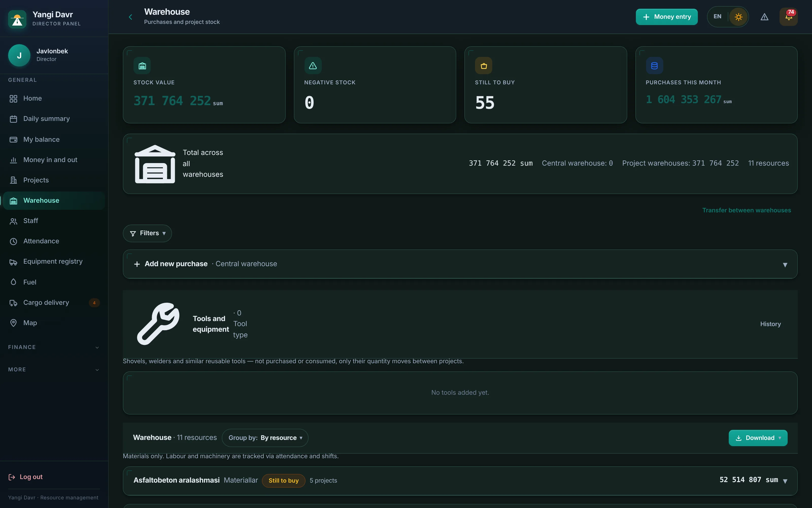
Task: Click the Download button
Action: [758, 438]
